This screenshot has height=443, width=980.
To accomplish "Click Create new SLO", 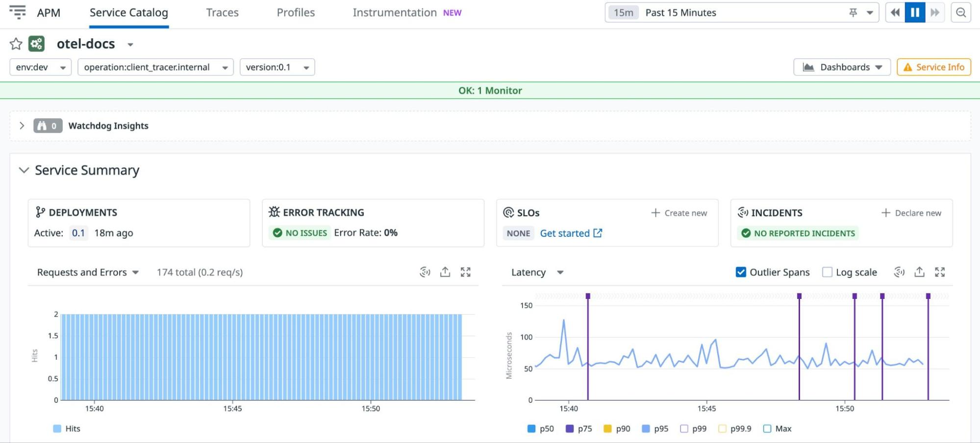I will pyautogui.click(x=679, y=213).
